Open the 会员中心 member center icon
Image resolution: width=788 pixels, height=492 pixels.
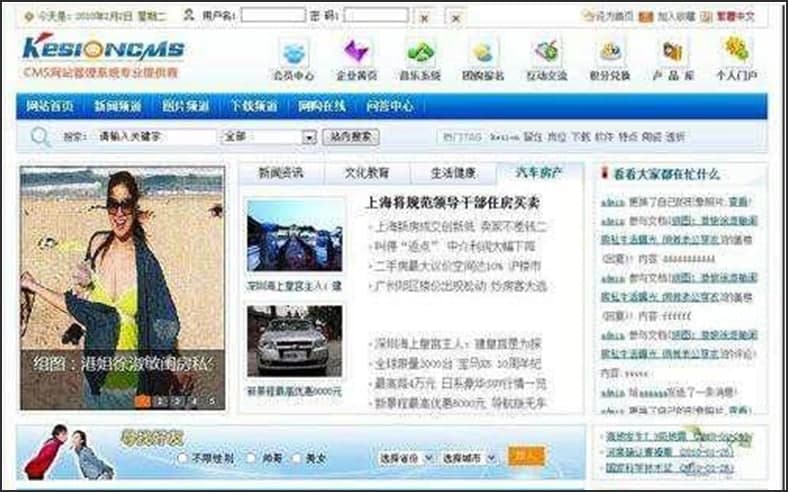tap(293, 52)
